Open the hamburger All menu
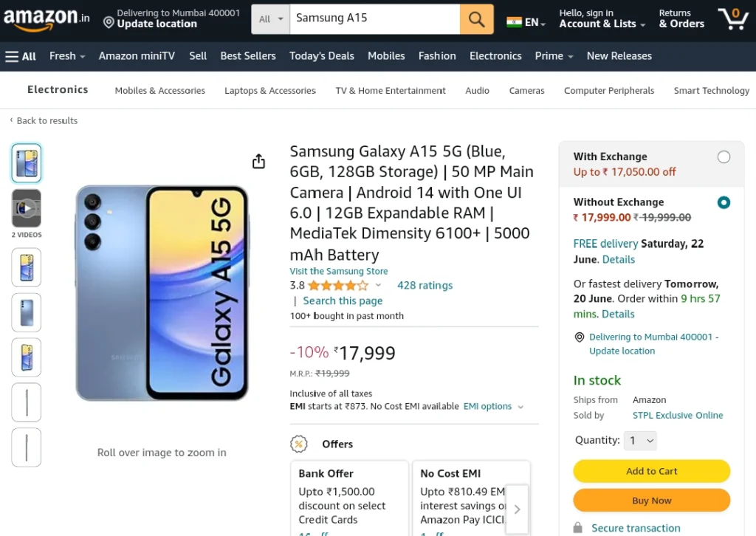 [x=20, y=56]
